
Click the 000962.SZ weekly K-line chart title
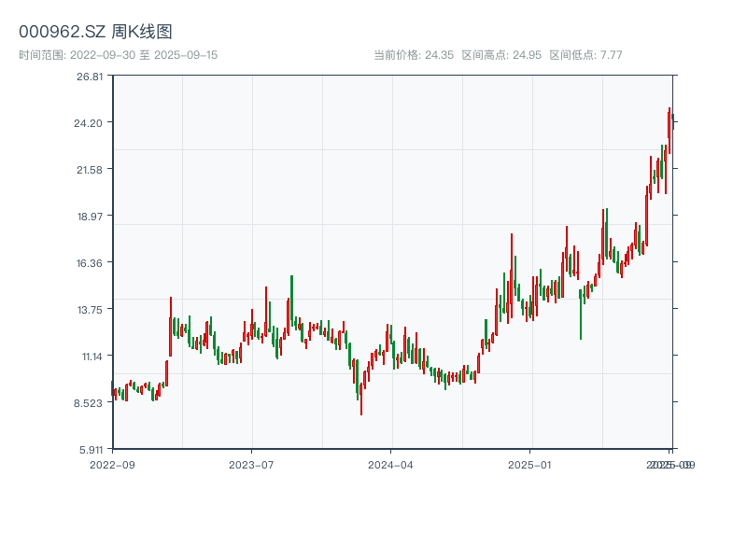95,33
